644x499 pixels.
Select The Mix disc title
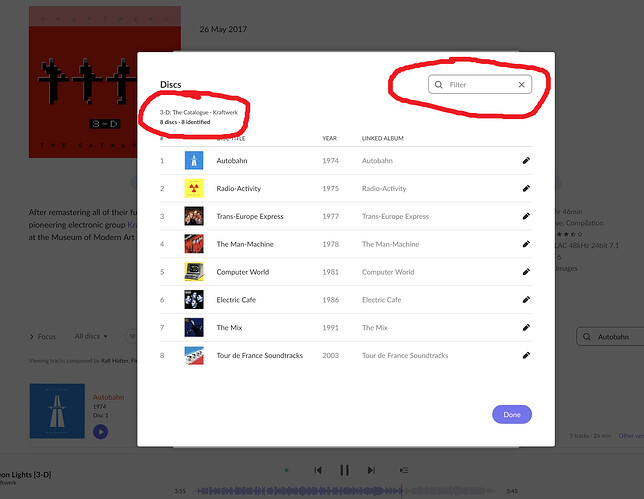point(229,327)
